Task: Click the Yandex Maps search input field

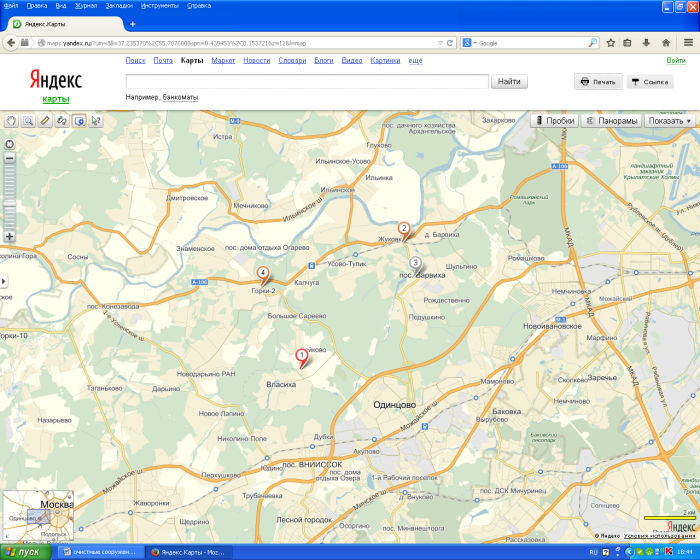Action: click(x=307, y=81)
